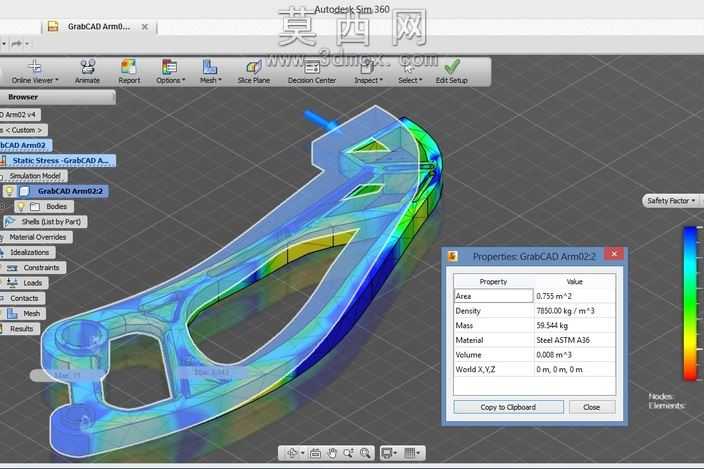Activate the Slice Plane tool
Image resolution: width=704 pixels, height=469 pixels.
pos(254,71)
